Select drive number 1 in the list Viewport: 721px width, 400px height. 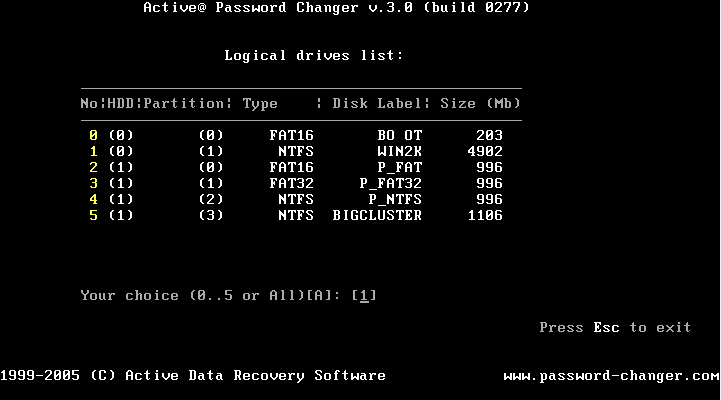point(93,151)
